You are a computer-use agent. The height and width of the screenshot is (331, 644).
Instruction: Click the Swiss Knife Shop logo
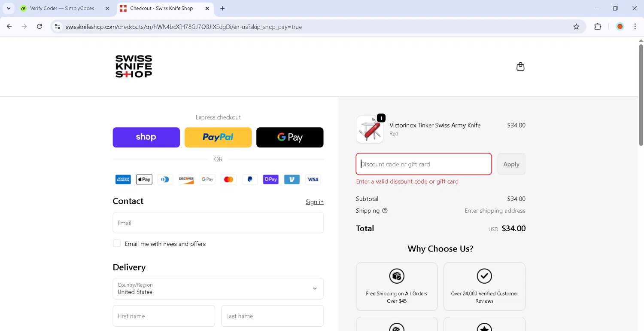click(134, 66)
